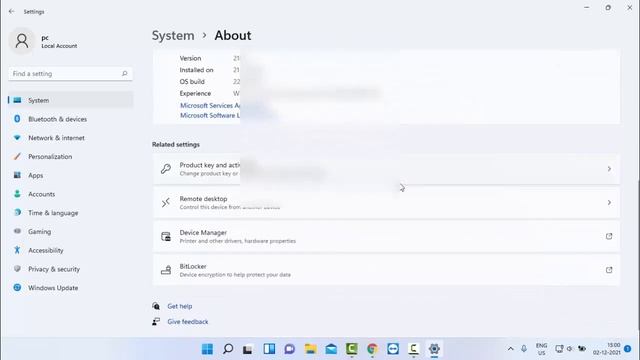Show hidden tray icons
640x360 pixels.
click(511, 349)
